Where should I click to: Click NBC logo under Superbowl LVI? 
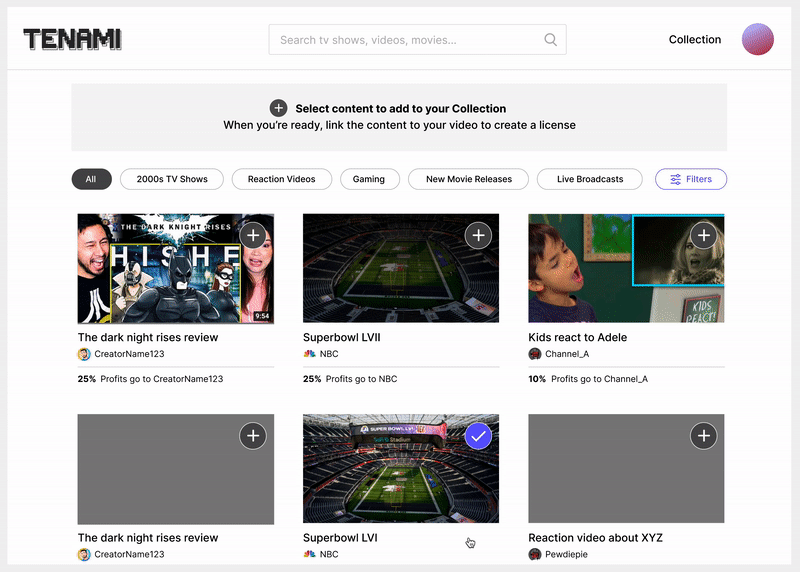click(x=309, y=554)
